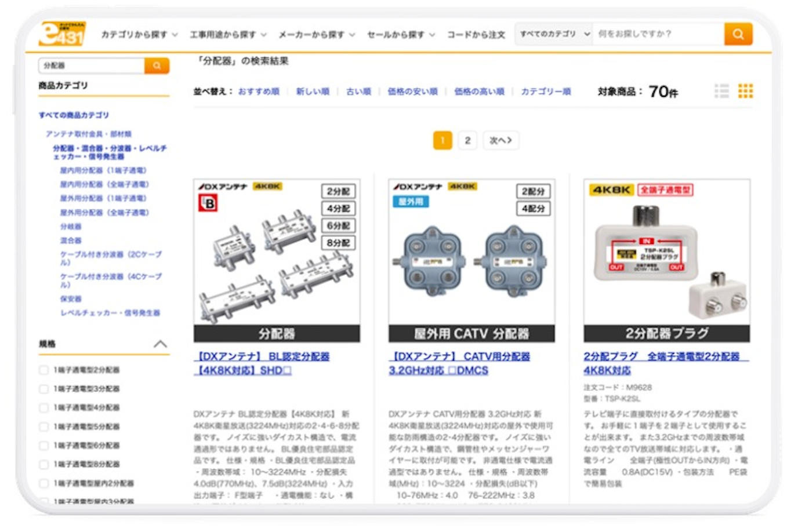Click the orange search icon in the top bar
The width and height of the screenshot is (798, 532).
point(738,34)
